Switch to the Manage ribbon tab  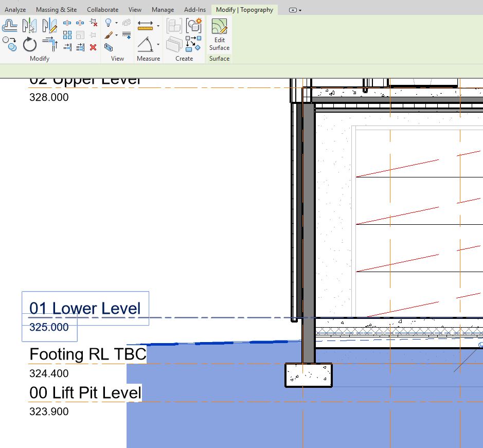pyautogui.click(x=163, y=9)
